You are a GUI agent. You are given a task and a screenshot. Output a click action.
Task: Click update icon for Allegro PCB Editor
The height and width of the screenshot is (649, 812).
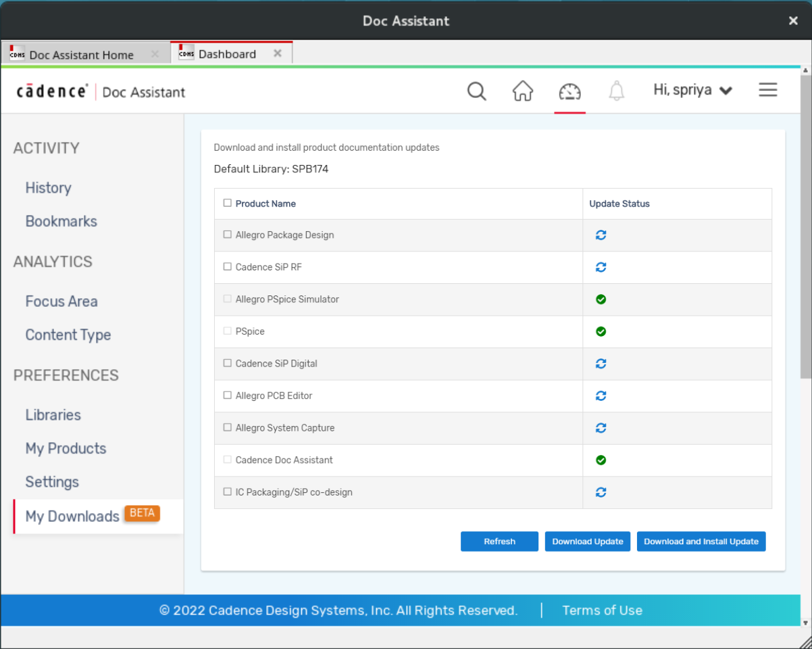(601, 395)
